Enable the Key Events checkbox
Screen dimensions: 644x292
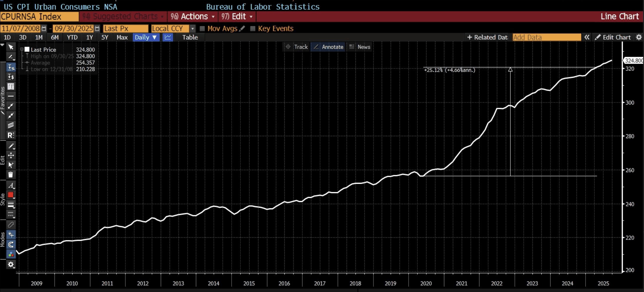pyautogui.click(x=253, y=29)
